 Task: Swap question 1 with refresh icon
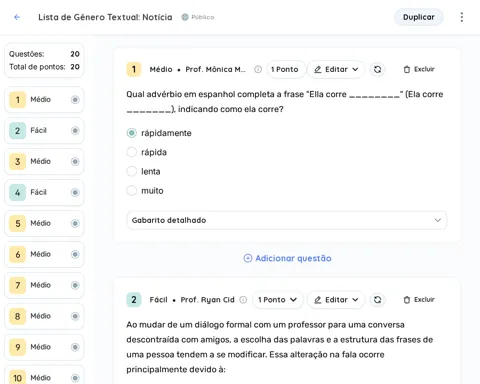point(377,69)
